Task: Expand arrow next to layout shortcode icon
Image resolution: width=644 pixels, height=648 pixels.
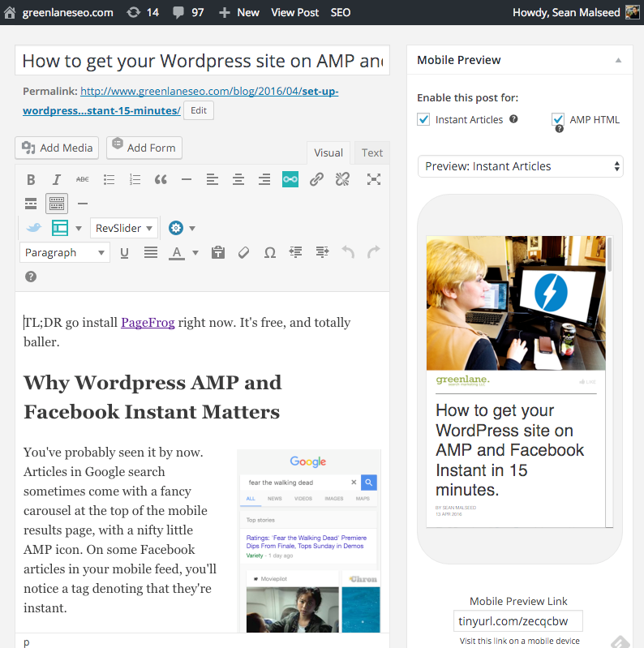Action: click(79, 228)
